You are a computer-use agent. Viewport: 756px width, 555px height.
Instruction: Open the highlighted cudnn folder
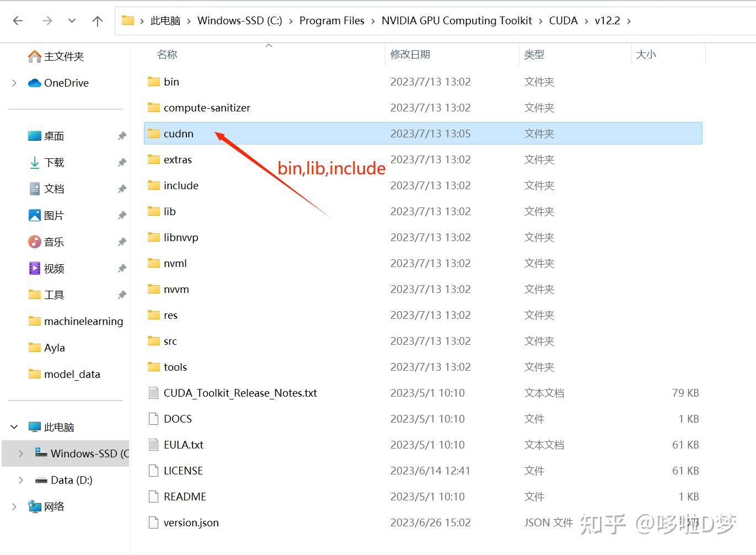pyautogui.click(x=179, y=134)
